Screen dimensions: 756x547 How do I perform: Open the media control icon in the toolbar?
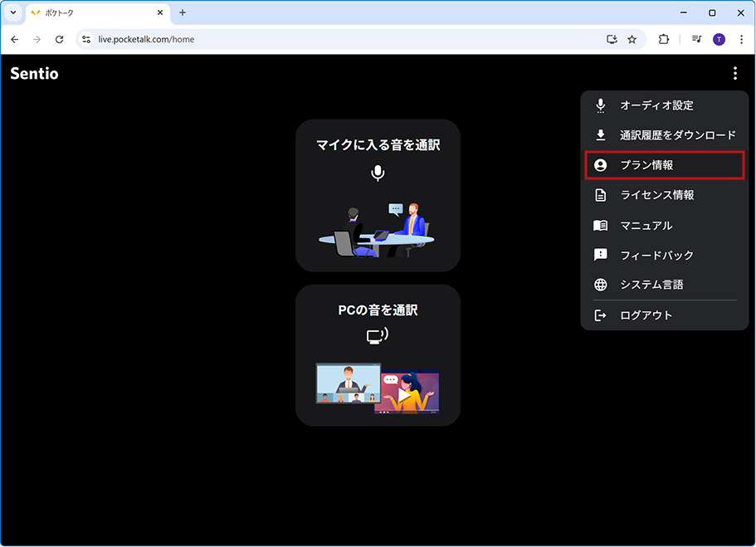(697, 40)
